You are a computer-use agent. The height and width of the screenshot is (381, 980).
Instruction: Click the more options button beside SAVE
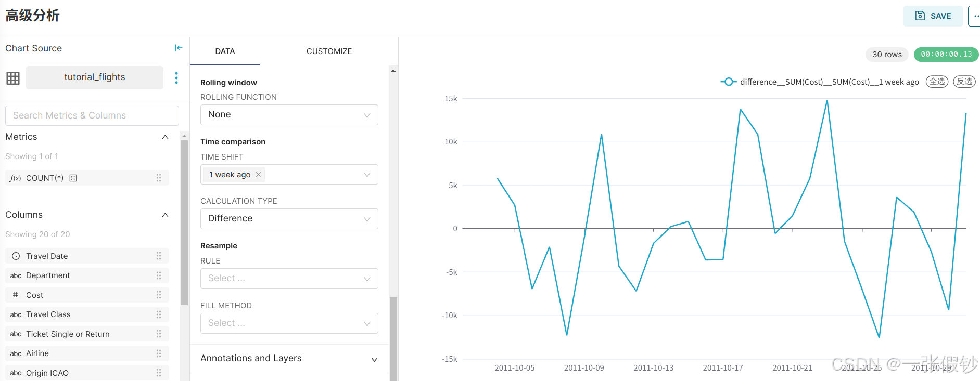(974, 16)
